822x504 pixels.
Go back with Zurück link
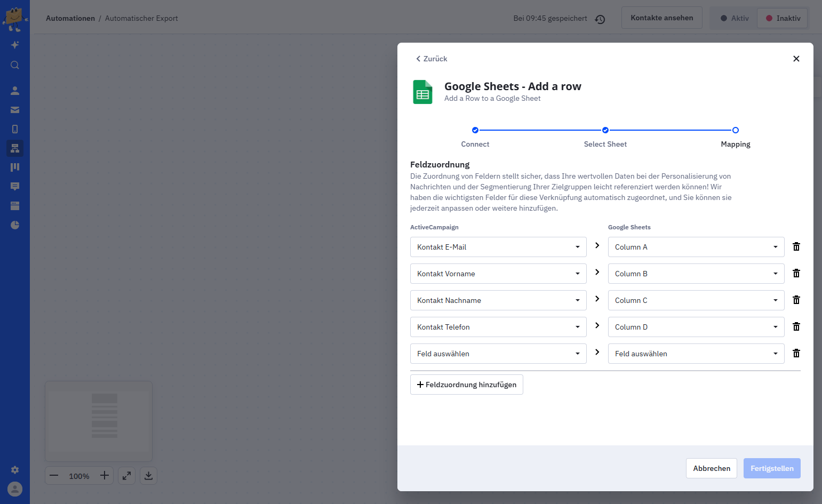click(432, 59)
